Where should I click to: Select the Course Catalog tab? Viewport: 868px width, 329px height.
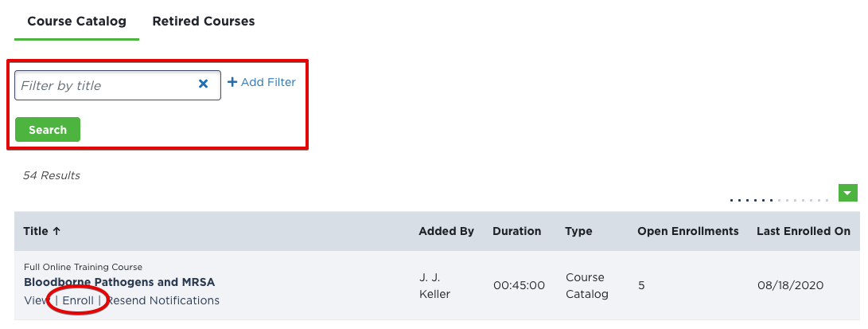76,22
